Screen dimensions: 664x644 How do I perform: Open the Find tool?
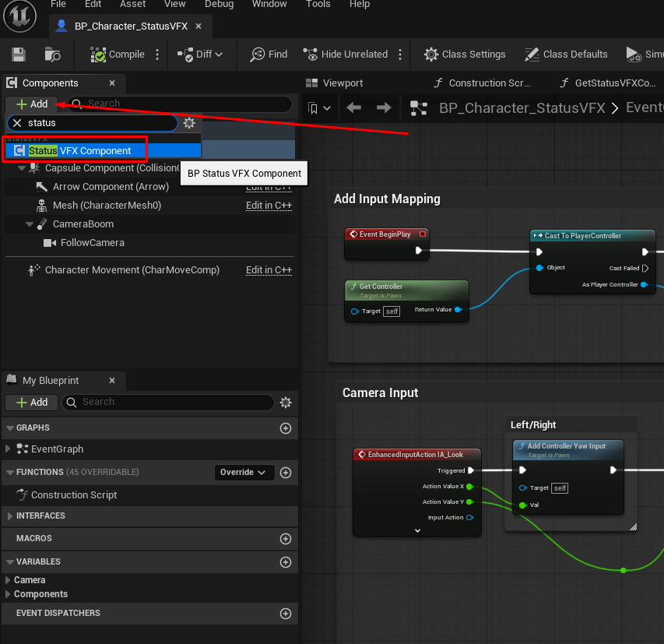click(x=269, y=55)
